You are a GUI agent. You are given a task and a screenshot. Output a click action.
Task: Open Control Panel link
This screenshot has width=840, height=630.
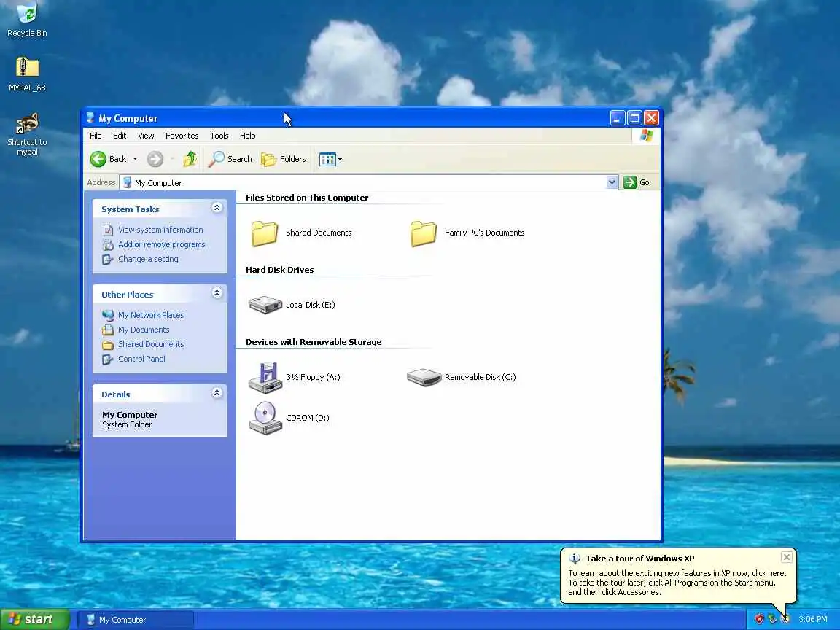pyautogui.click(x=141, y=359)
